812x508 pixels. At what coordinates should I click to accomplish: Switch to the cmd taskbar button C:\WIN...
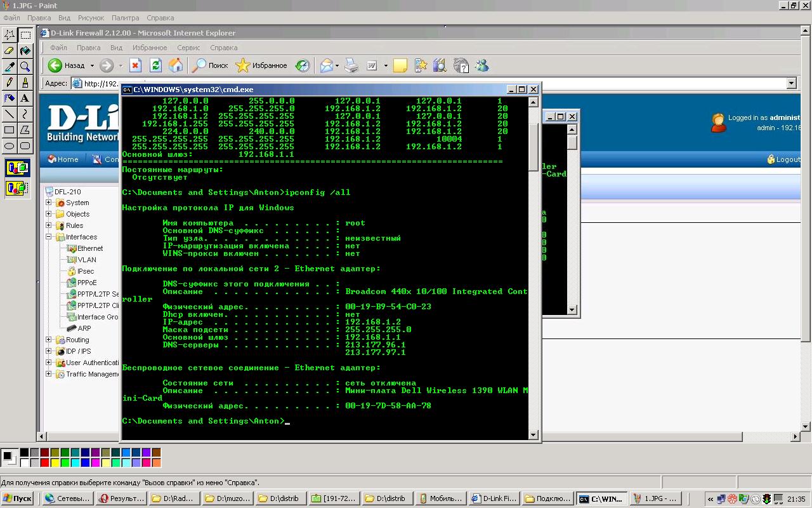tap(601, 498)
